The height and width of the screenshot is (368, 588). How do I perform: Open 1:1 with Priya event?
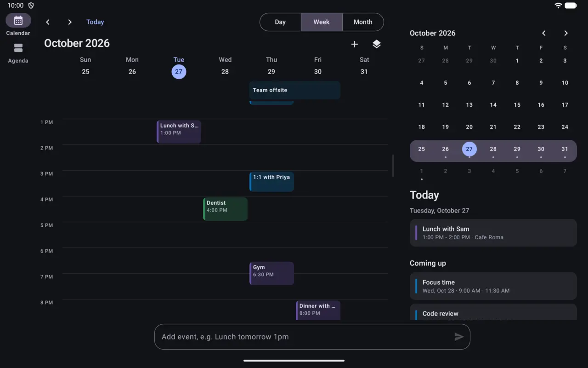[271, 182]
